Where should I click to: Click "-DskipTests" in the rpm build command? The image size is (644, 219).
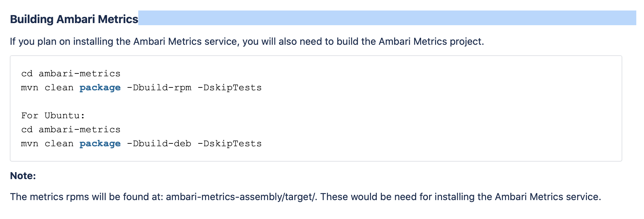click(230, 88)
